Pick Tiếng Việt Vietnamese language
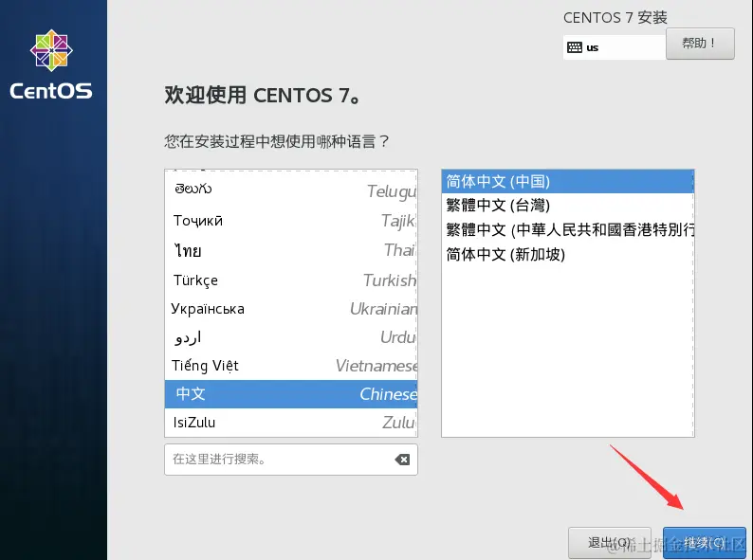 (291, 366)
